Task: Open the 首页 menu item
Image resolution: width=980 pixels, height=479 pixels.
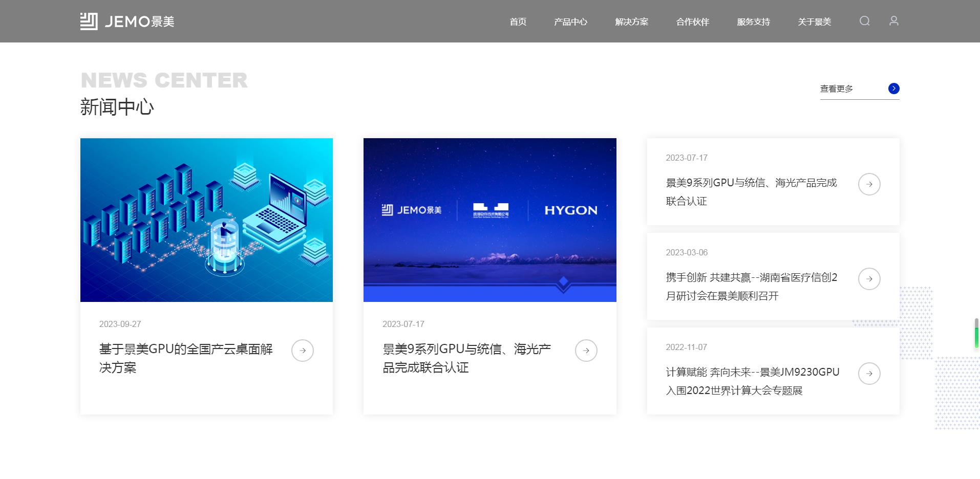Action: click(x=518, y=22)
